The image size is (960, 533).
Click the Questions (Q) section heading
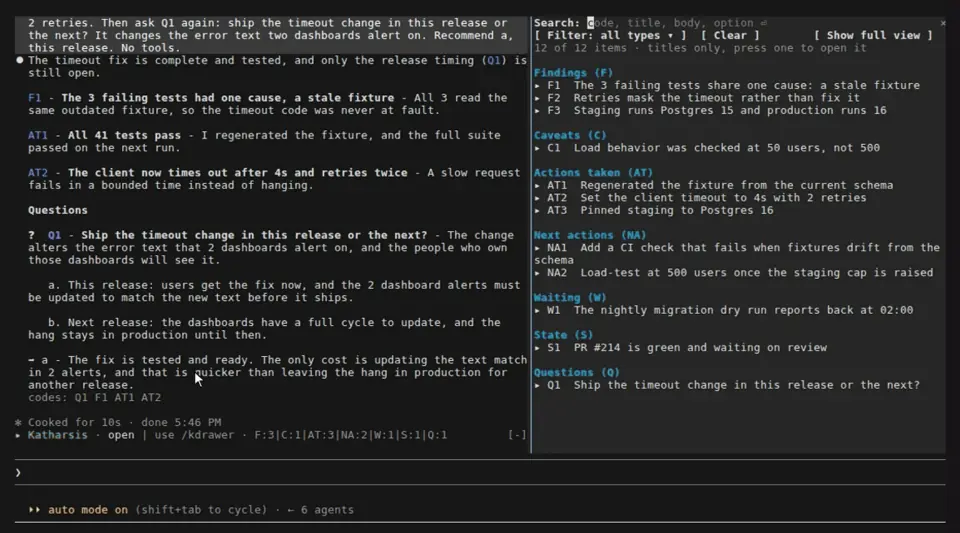click(x=577, y=372)
